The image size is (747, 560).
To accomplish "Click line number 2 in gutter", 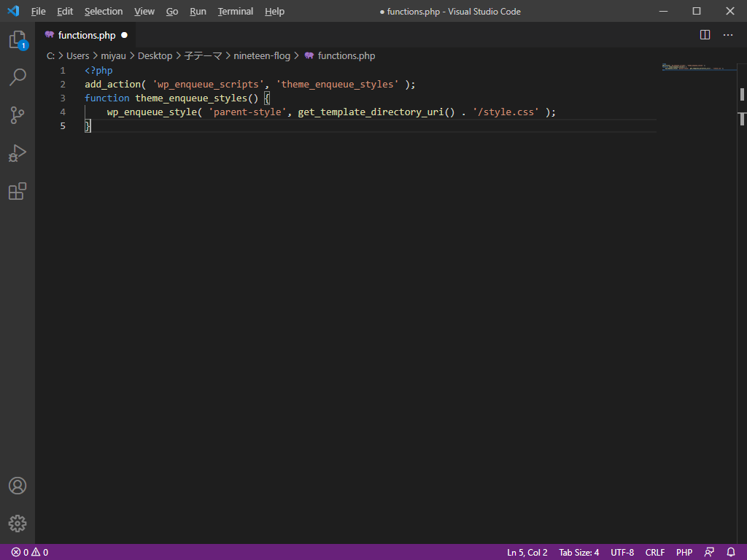I will [63, 85].
